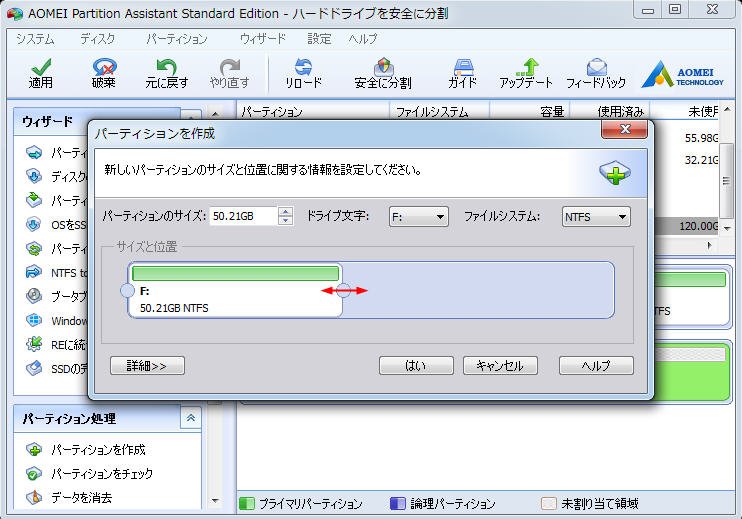Open the システム menu

pyautogui.click(x=35, y=39)
